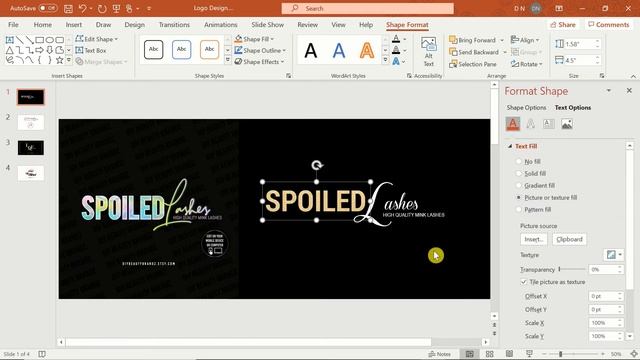Click the Insert picture source button
The width and height of the screenshot is (640, 360).
533,240
